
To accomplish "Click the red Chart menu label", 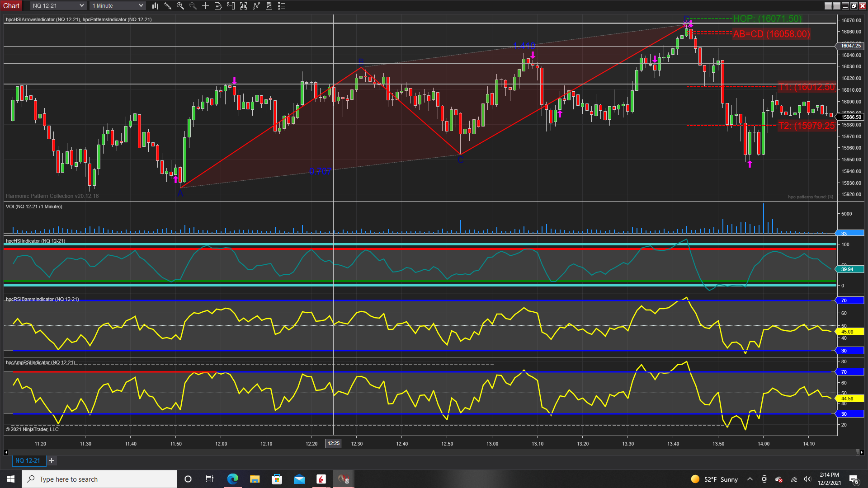I will coord(11,6).
